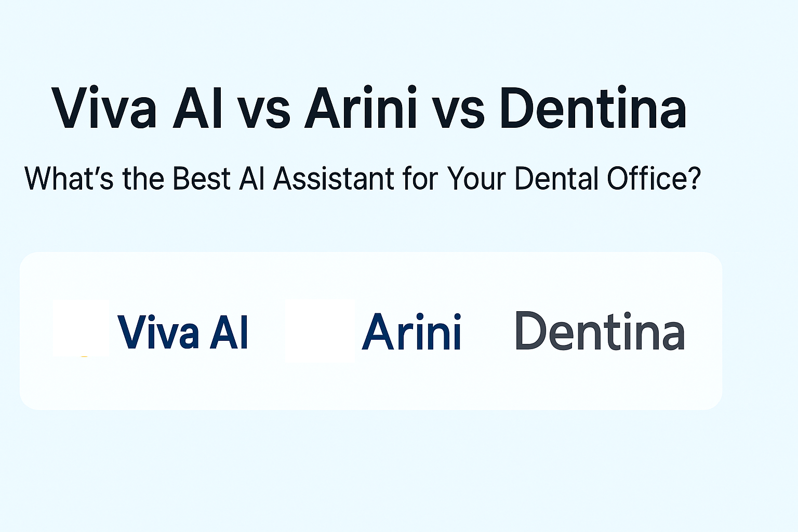Click the small yellow mark under Viva logo
Viewport: 798px width, 532px height.
click(x=85, y=356)
